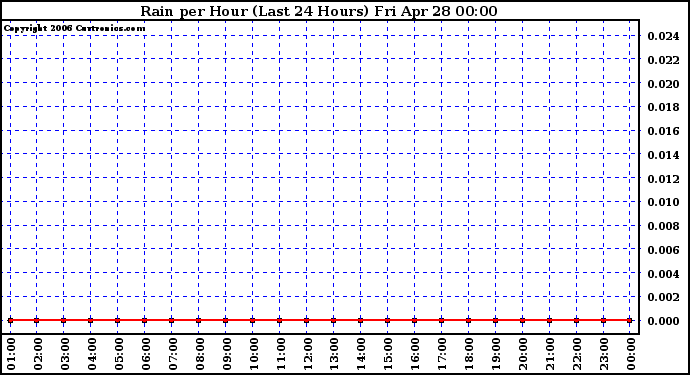Click the chart title 'Rain per Hour (Last 24 Hours)'

click(x=254, y=11)
